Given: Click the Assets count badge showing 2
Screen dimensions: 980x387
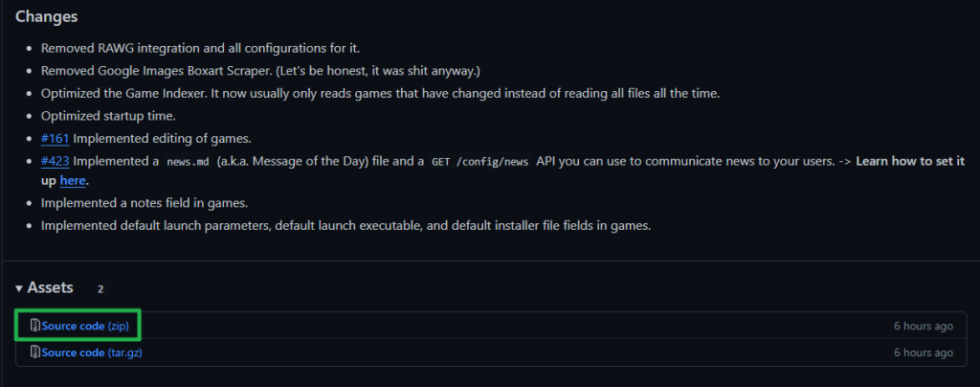Looking at the screenshot, I should (x=100, y=288).
